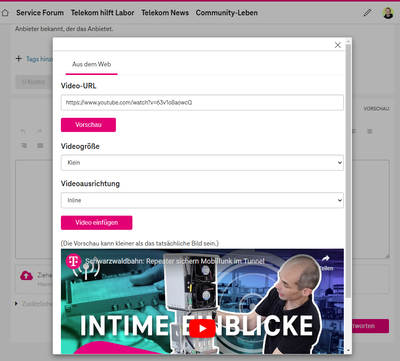Click the dialog scrollbar up arrow
The image size is (400, 361).
pyautogui.click(x=349, y=42)
